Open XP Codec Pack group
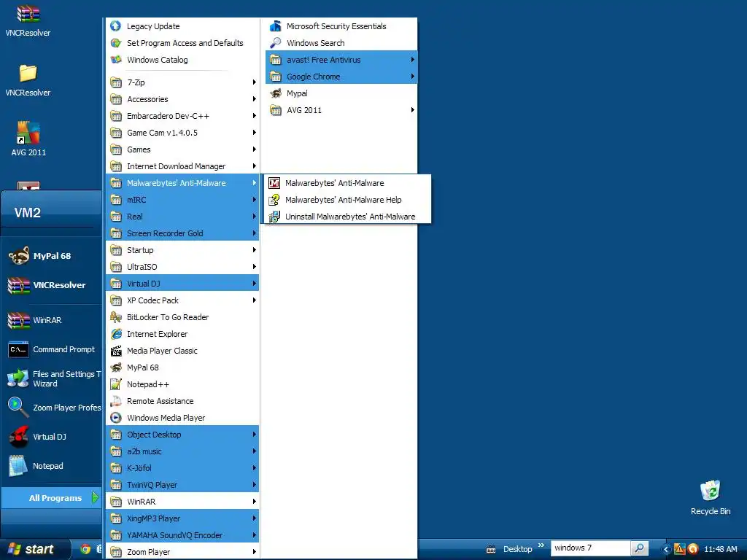Viewport: 747px width, 560px height. point(182,300)
